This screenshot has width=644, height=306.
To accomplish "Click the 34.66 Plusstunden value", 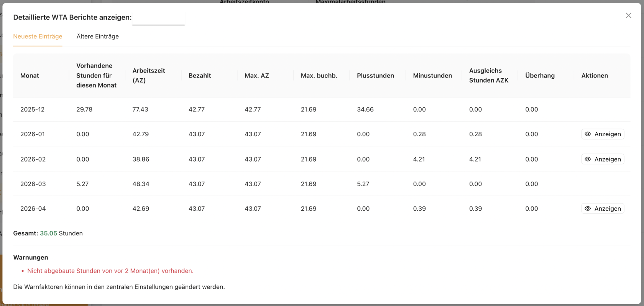I will point(365,109).
